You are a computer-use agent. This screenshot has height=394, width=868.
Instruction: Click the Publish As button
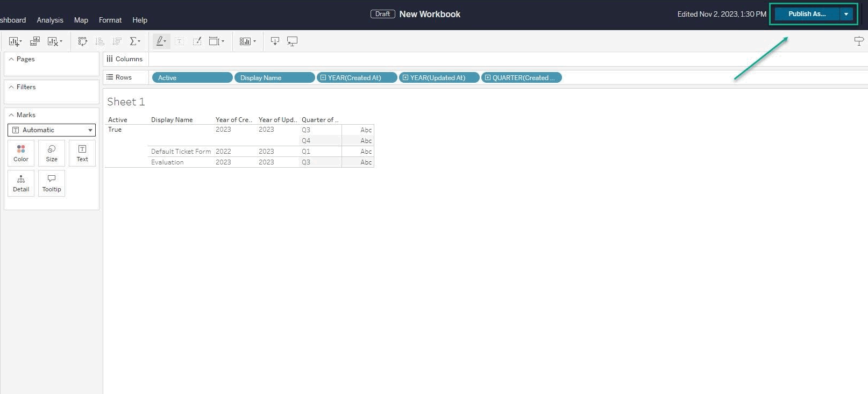tap(807, 14)
